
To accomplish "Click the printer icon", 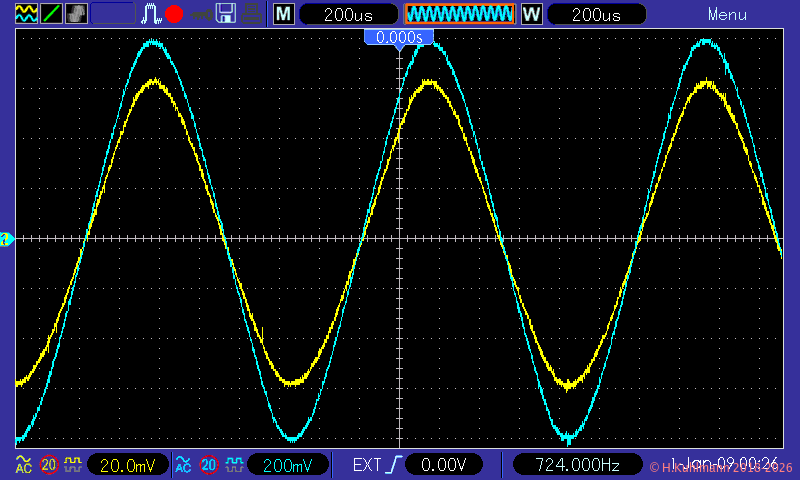I will point(253,14).
